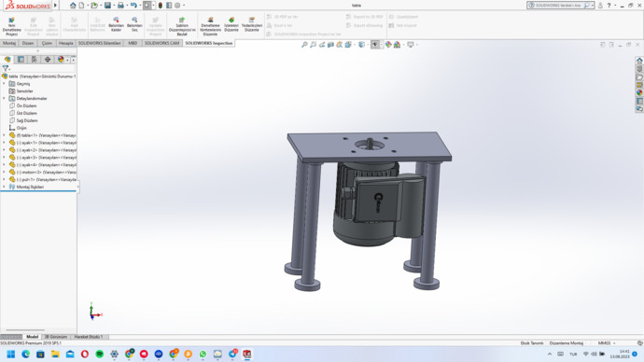Switch to 3B Görünüm bottom tab

click(x=55, y=337)
